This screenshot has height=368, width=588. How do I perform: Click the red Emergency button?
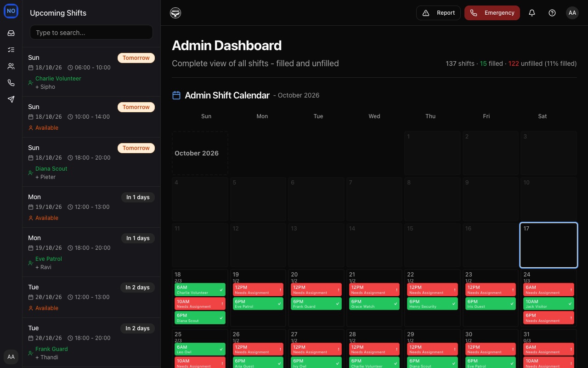click(492, 13)
